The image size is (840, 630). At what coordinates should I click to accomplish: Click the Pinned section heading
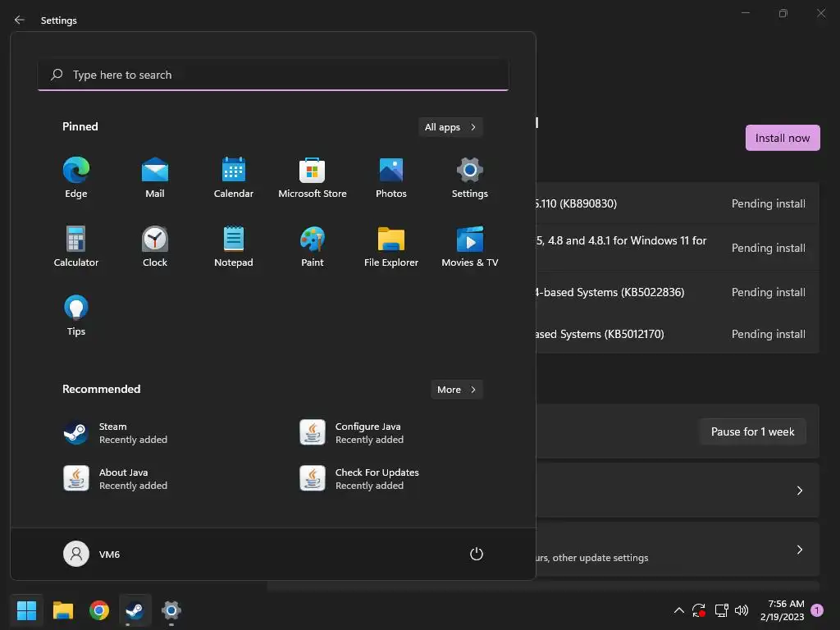(x=80, y=126)
